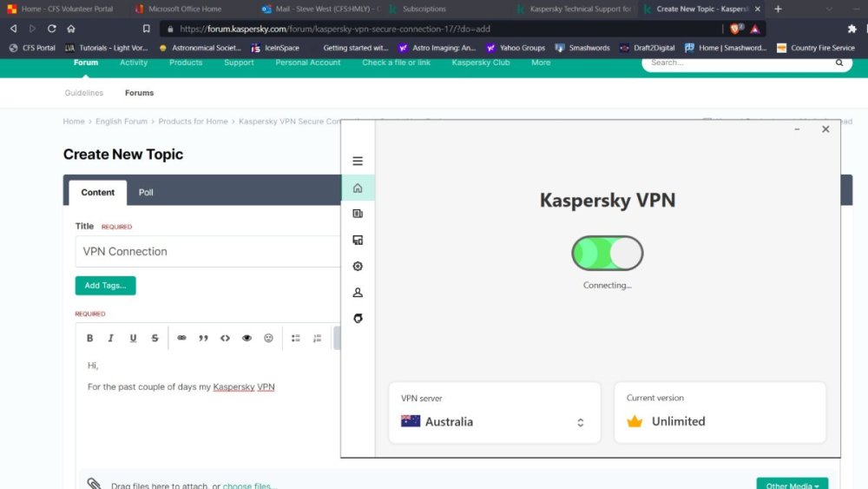Open the Guidelines link
868x489 pixels.
[83, 93]
